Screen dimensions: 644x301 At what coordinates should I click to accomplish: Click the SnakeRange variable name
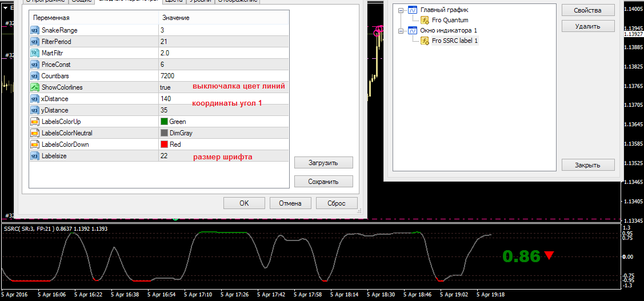coord(59,30)
